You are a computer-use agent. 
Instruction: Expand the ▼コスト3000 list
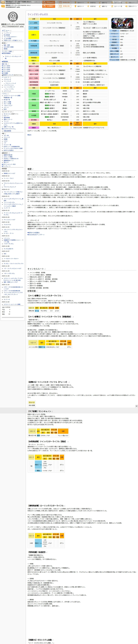[x=6, y=66]
